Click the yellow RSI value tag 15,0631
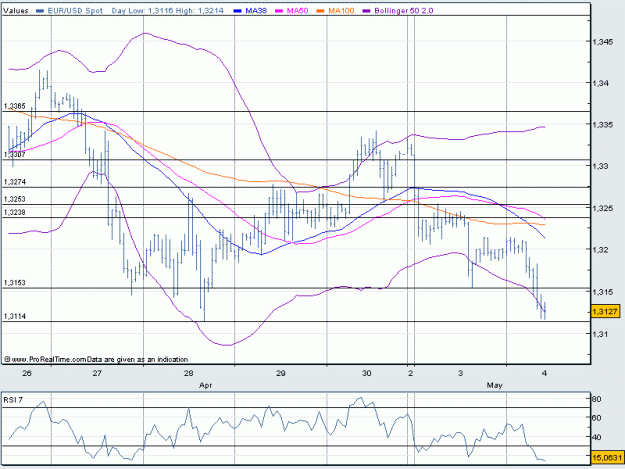625x469 pixels. tap(607, 457)
